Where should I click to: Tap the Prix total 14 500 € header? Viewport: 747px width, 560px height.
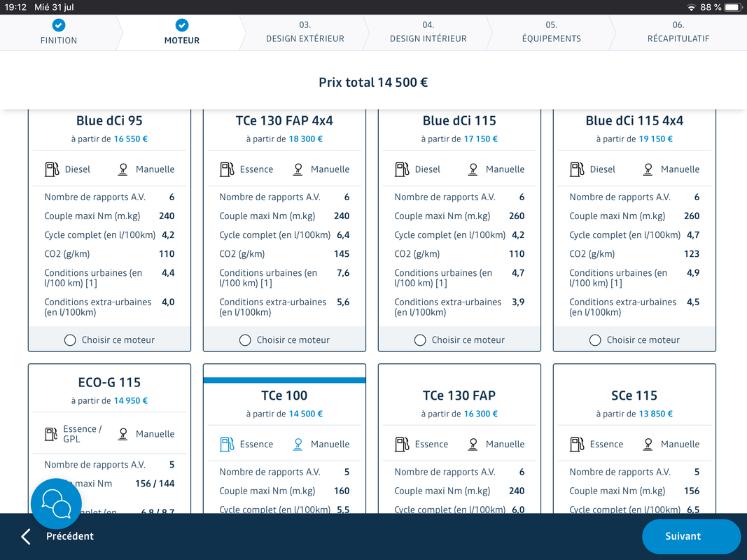373,83
